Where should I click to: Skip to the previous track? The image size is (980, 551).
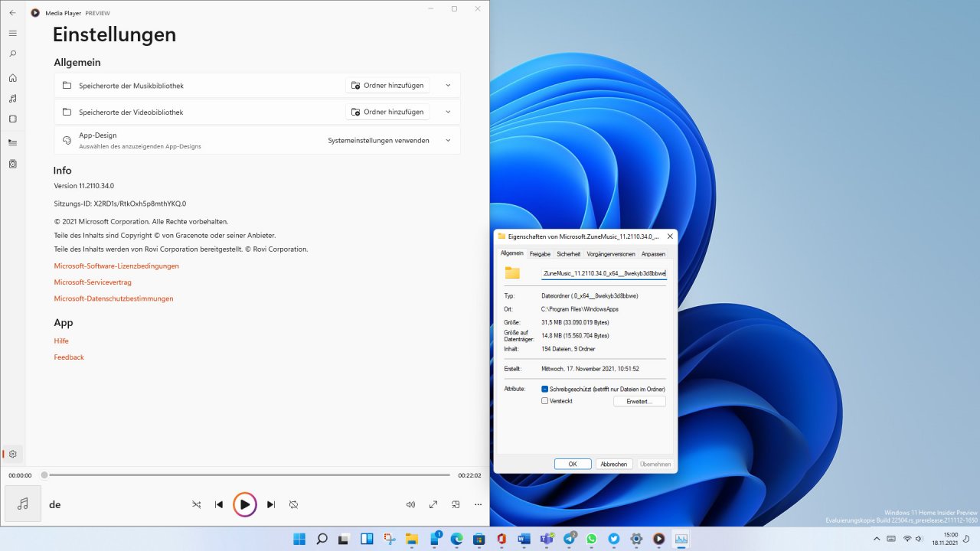[219, 504]
